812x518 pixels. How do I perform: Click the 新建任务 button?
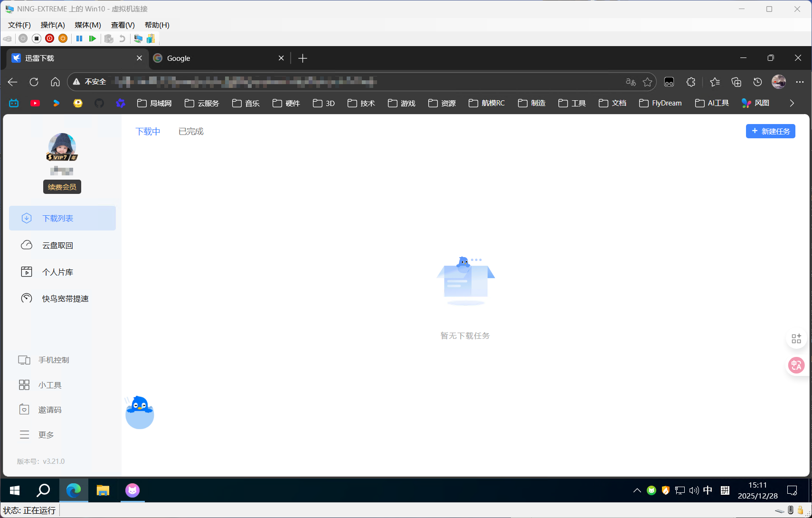(x=770, y=131)
